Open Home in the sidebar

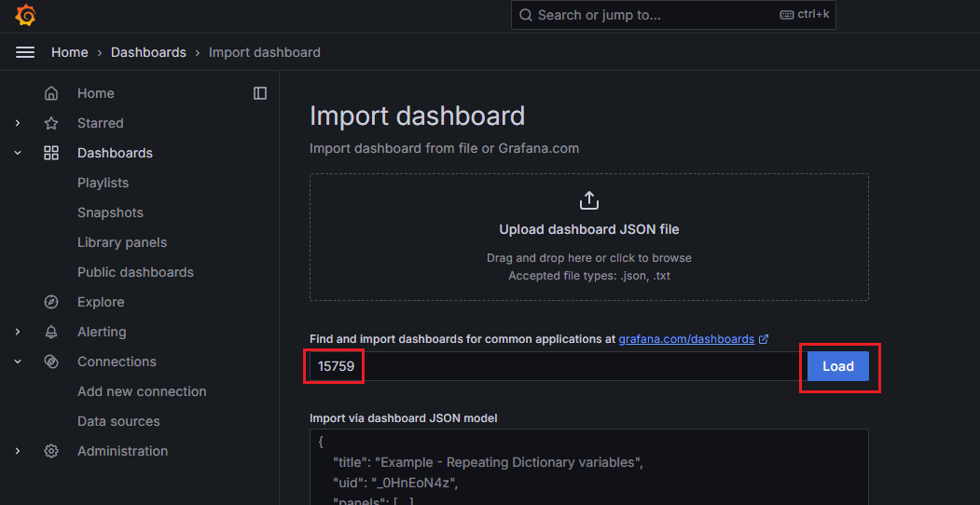96,93
